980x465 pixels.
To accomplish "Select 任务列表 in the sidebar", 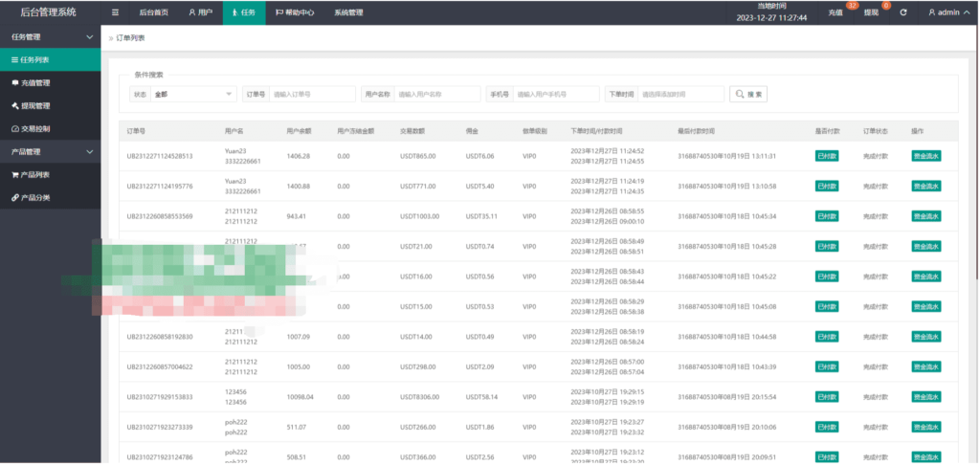I will click(50, 60).
